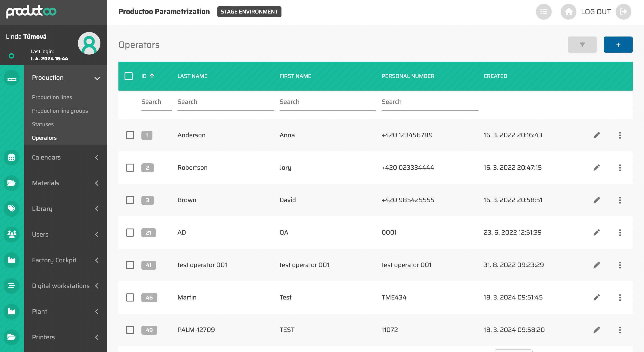Click the pencil edit icon for Anderson
The height and width of the screenshot is (352, 644).
[x=596, y=135]
